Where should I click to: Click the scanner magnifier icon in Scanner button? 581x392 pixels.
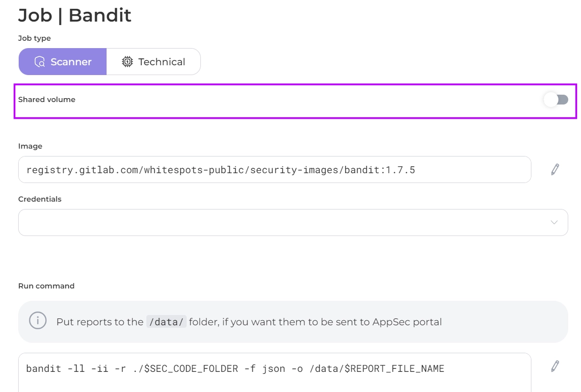tap(40, 62)
